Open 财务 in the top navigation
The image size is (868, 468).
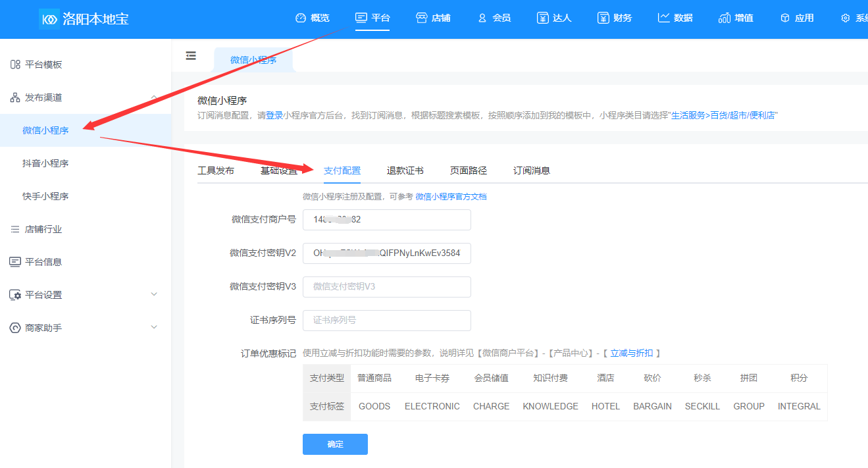(623, 18)
